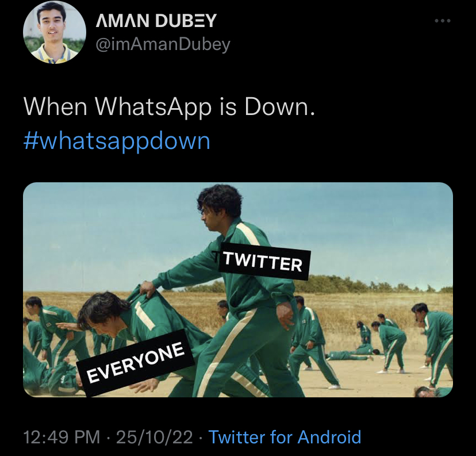
Task: Select the "When WhatsApp is Down." tweet text
Action: point(170,107)
